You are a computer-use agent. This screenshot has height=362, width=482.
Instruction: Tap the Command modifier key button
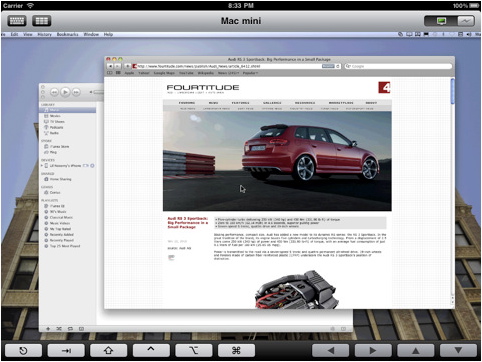click(236, 350)
